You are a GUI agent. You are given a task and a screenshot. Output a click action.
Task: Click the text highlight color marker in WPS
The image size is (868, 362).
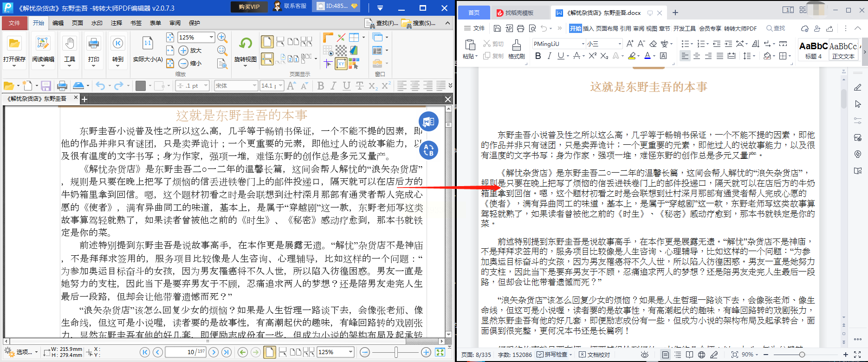(631, 56)
